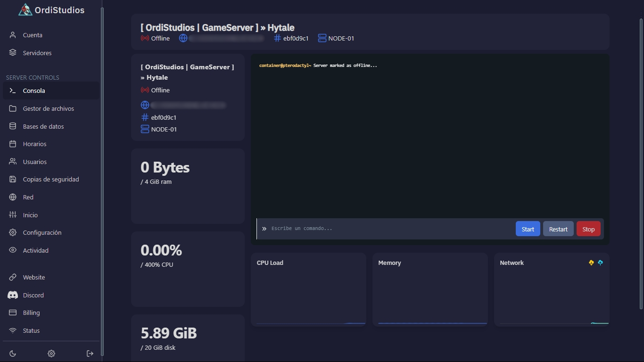Go to Bases de datos page
Image resolution: width=644 pixels, height=362 pixels.
coord(43,126)
